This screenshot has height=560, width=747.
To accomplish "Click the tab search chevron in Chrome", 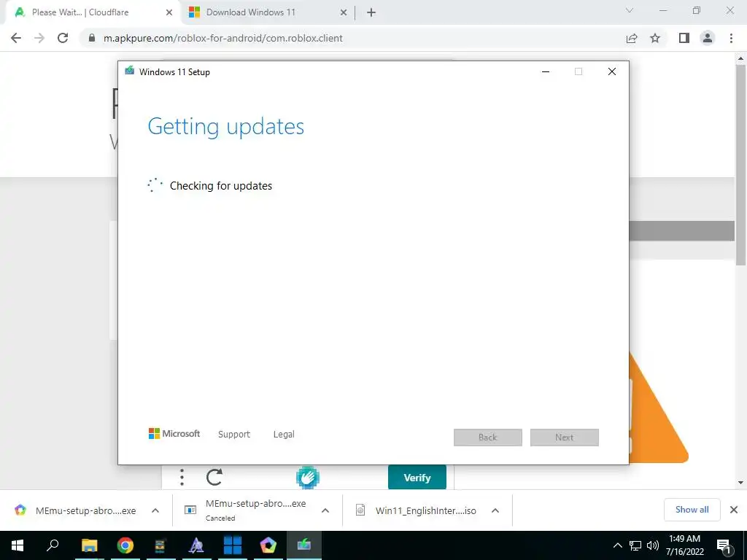I will point(630,10).
